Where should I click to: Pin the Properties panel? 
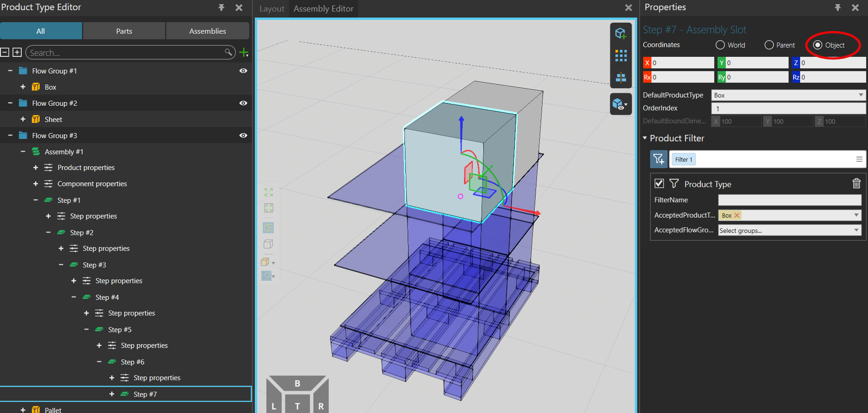point(838,7)
